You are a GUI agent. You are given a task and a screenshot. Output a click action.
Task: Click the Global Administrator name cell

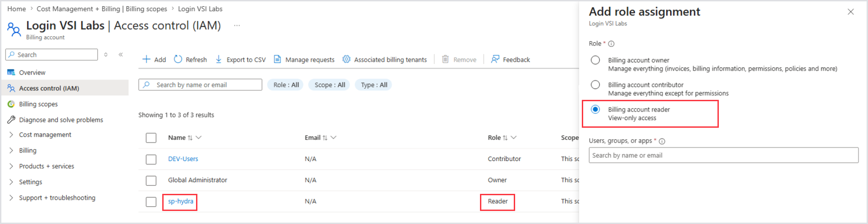pos(197,180)
